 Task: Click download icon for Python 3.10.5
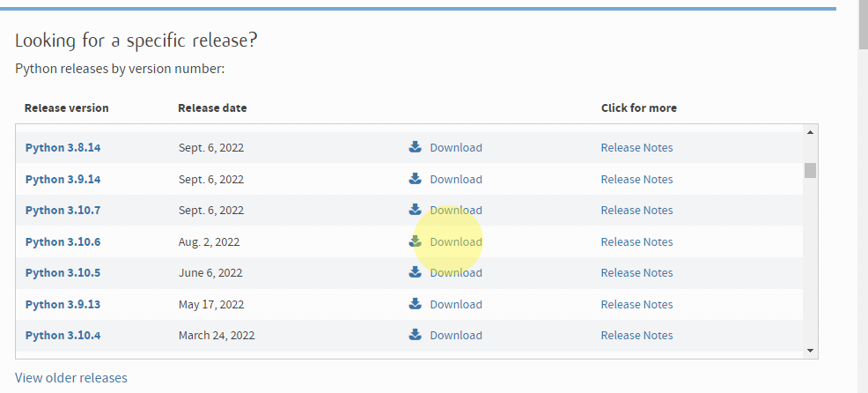(x=416, y=272)
